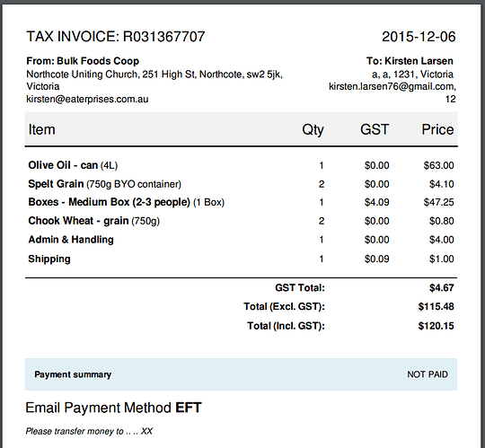
Task: Click the GST column header
Action: (x=375, y=129)
